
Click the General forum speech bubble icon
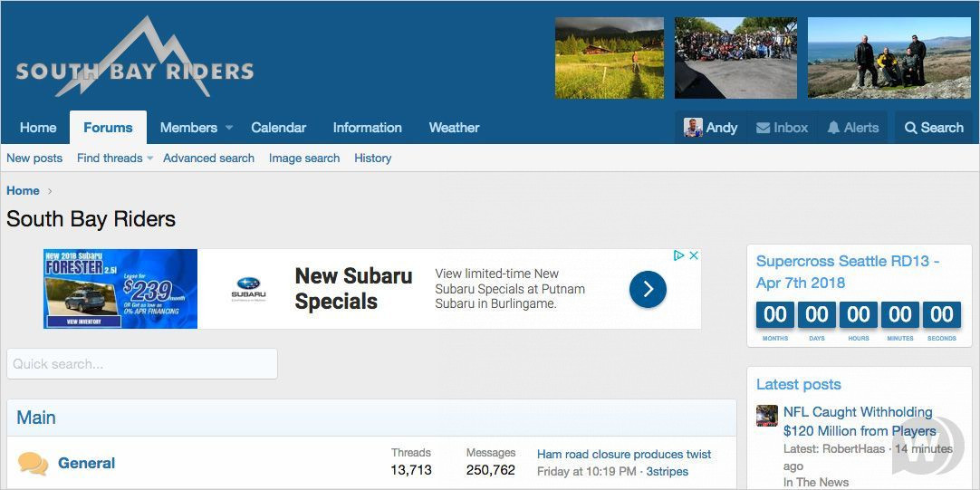33,464
